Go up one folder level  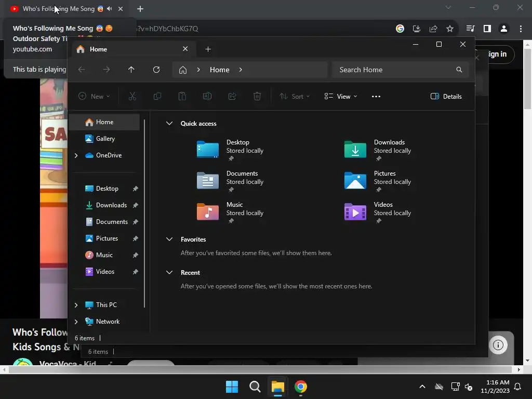[x=131, y=70]
